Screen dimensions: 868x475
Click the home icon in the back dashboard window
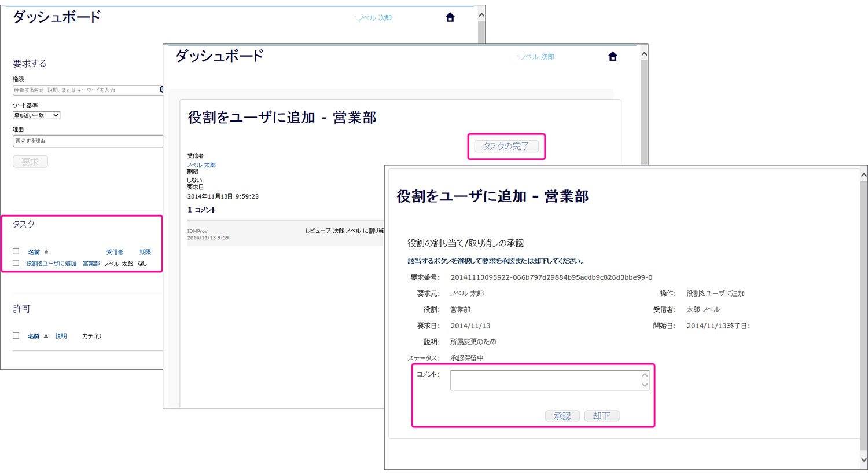click(450, 17)
